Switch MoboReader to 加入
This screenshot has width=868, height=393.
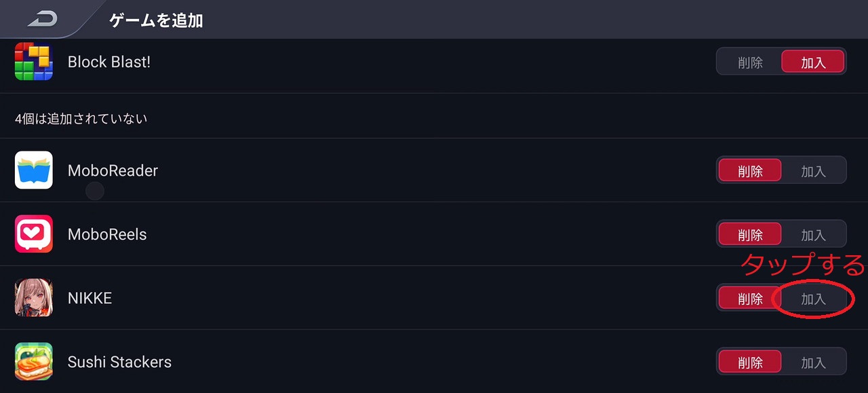[813, 171]
